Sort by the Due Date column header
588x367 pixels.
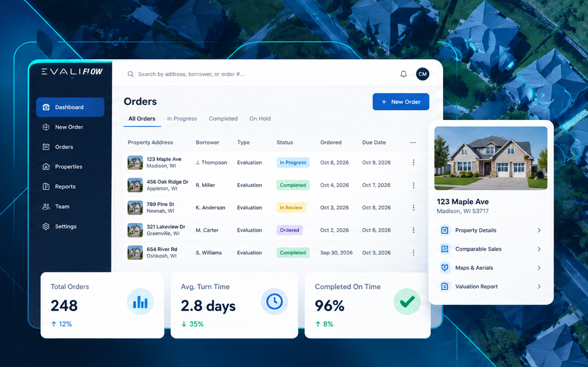374,143
